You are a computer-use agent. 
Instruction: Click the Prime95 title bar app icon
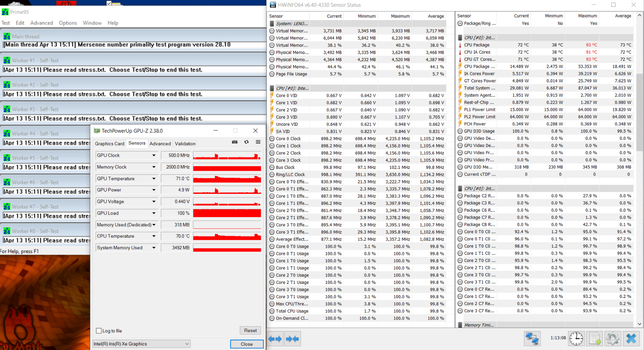point(5,12)
